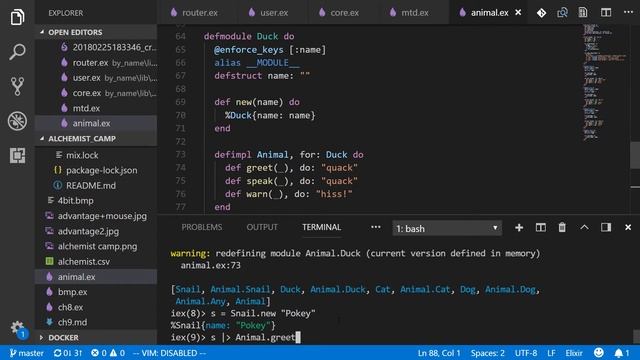Image resolution: width=640 pixels, height=360 pixels.
Task: Open 20180225183346 file in Open Editors
Action: point(96,47)
